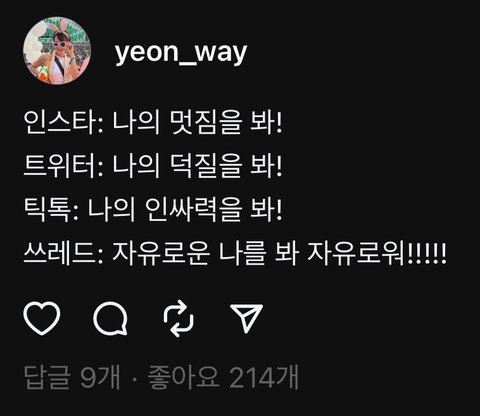
Task: Tap the text 나의 멋짐을 봐!
Action: click(x=197, y=122)
